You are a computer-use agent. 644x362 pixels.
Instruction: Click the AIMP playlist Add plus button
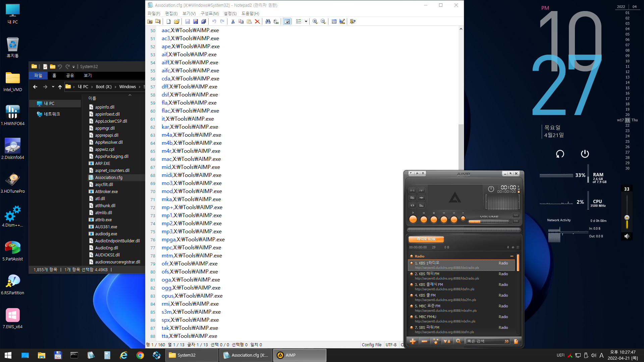(413, 341)
